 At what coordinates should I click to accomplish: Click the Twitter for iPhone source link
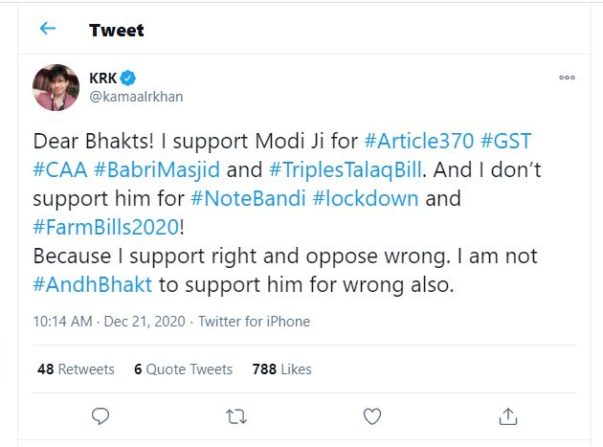pyautogui.click(x=254, y=321)
